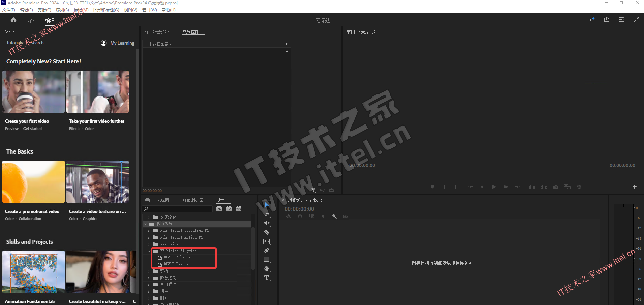
Task: Open the 窗口(W) menu
Action: coord(149,10)
